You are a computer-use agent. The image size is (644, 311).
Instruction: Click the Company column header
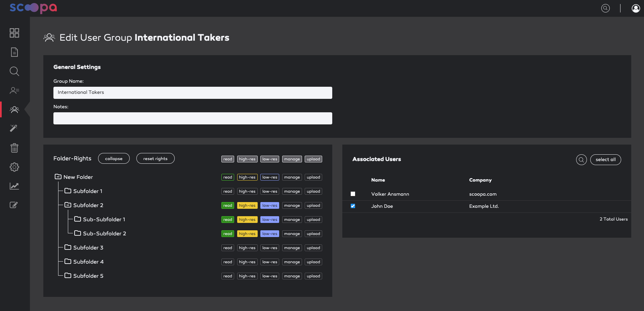click(480, 180)
